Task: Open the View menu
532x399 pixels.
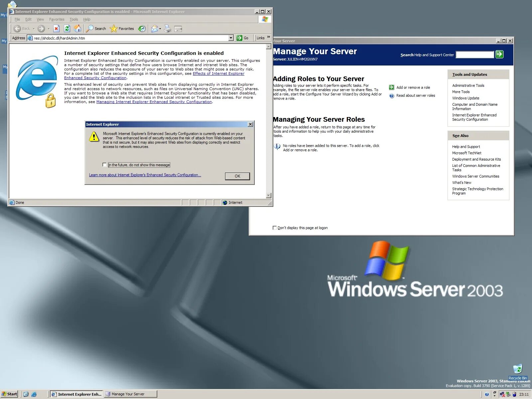Action: 40,19
